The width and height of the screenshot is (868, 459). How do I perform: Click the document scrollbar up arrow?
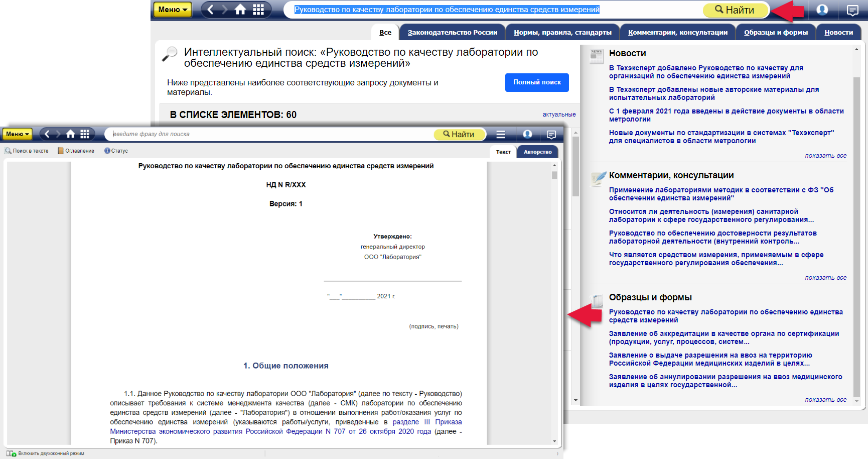(554, 165)
